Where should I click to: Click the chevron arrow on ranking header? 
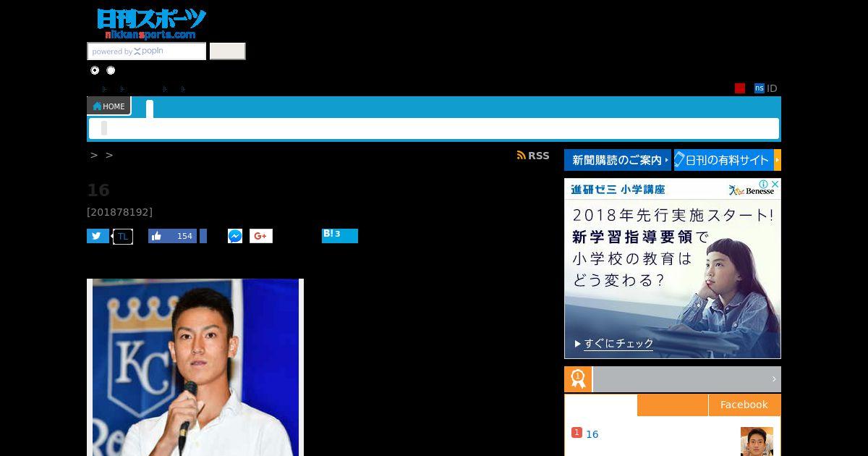[773, 379]
